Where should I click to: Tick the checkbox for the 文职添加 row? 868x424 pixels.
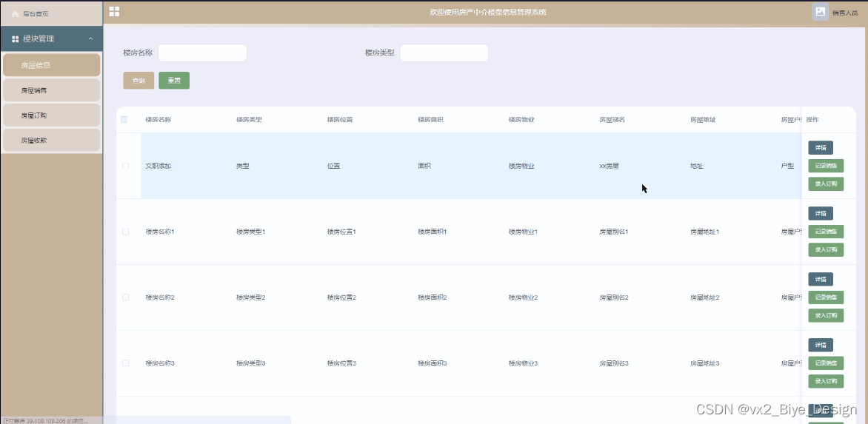pos(125,166)
